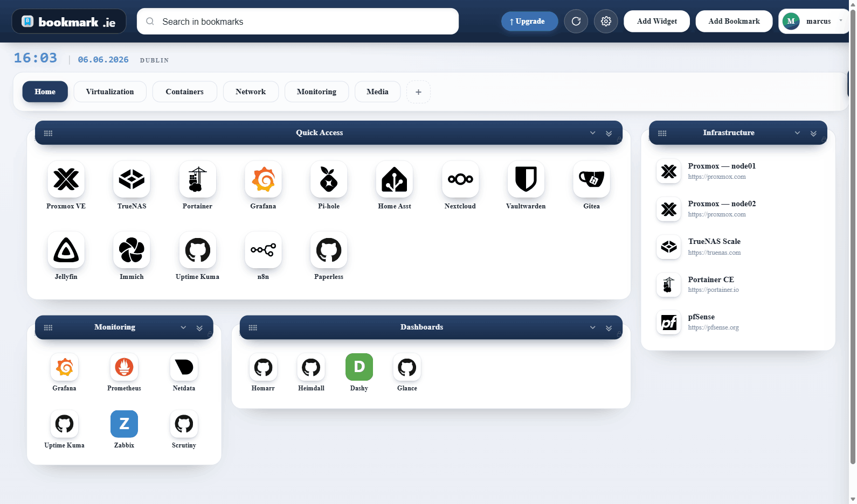Open the Prometheus bookmark icon
This screenshot has width=857, height=504.
pos(124,367)
